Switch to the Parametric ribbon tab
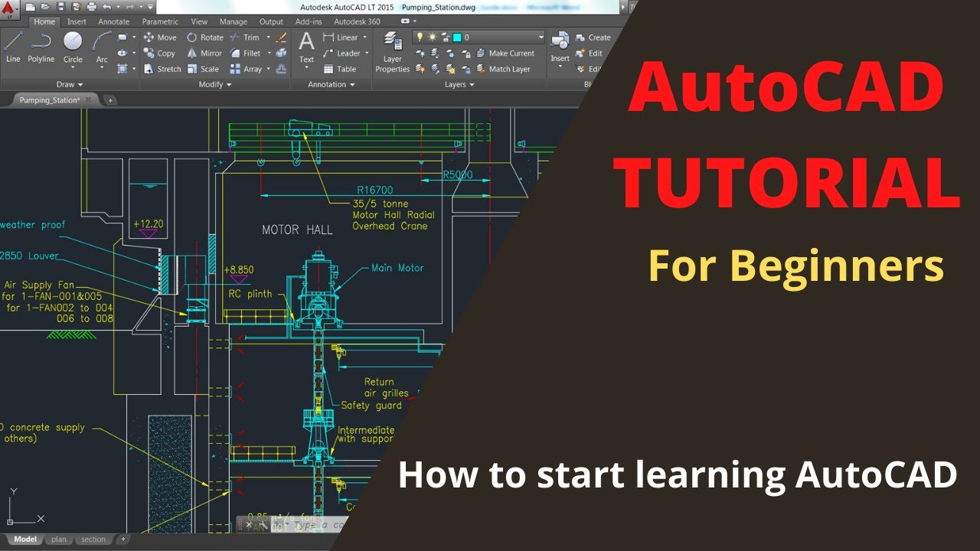Screen dimensions: 980x551 point(160,21)
